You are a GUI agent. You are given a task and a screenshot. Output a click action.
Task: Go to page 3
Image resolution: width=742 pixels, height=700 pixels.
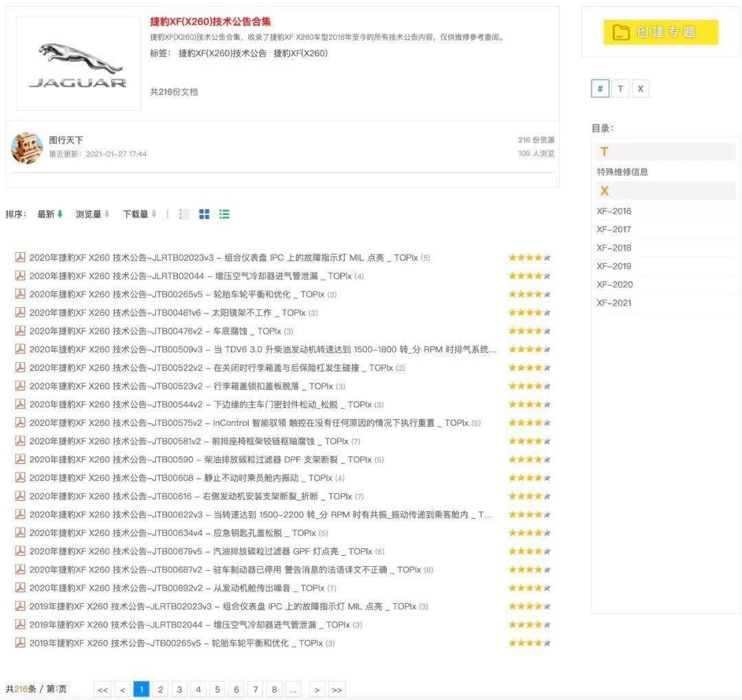[179, 689]
